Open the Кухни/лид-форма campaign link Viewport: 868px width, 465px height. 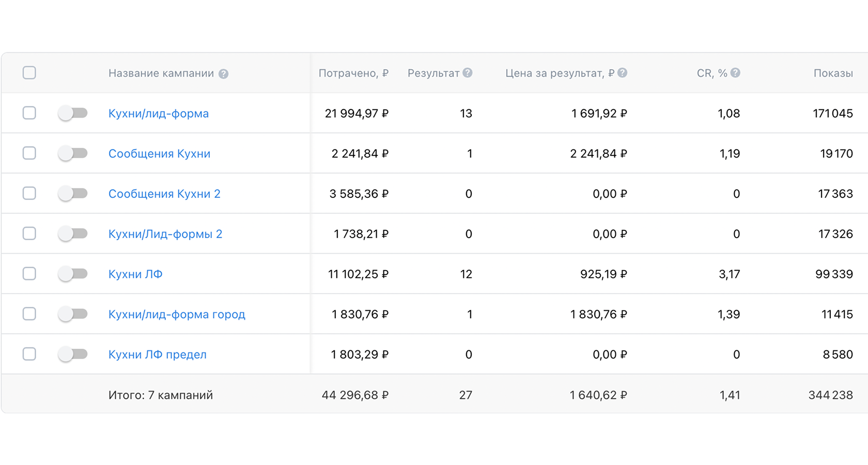coord(158,114)
